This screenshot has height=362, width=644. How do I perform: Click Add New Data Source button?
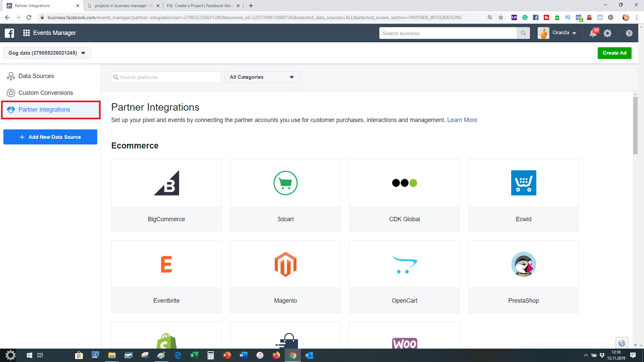point(50,137)
